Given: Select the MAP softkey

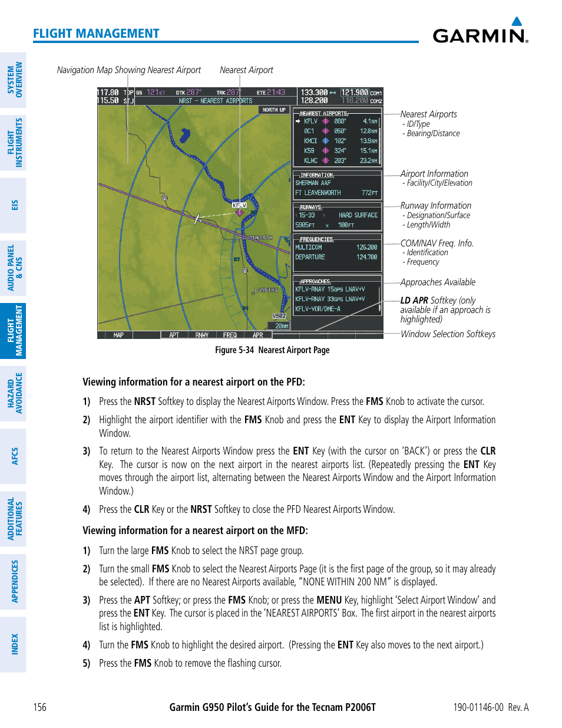Looking at the screenshot, I should [118, 335].
